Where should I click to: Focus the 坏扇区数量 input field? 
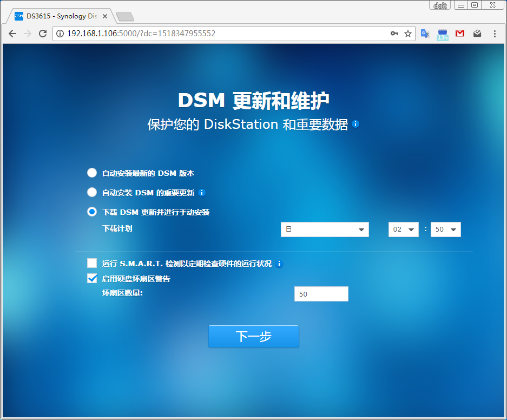click(321, 294)
